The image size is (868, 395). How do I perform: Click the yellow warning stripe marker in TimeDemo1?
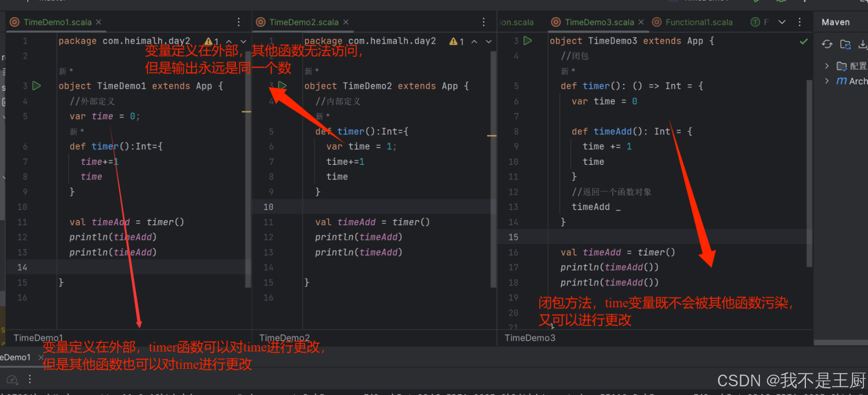tap(247, 112)
